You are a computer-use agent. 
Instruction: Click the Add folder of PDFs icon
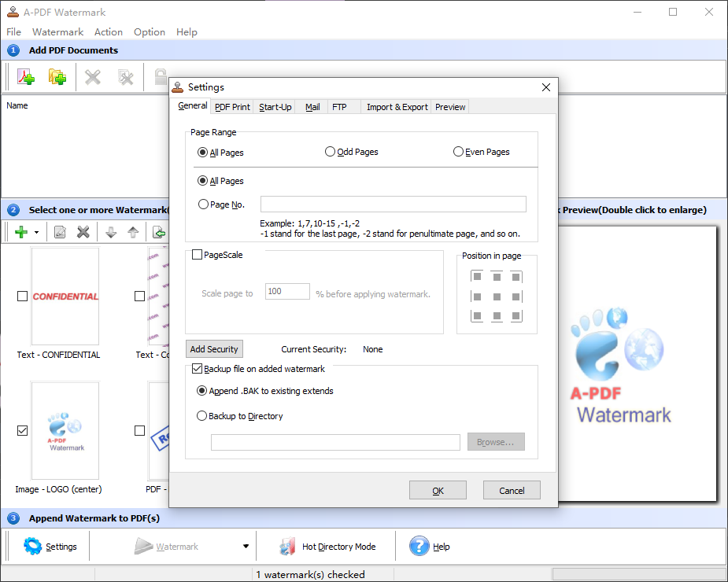click(57, 76)
